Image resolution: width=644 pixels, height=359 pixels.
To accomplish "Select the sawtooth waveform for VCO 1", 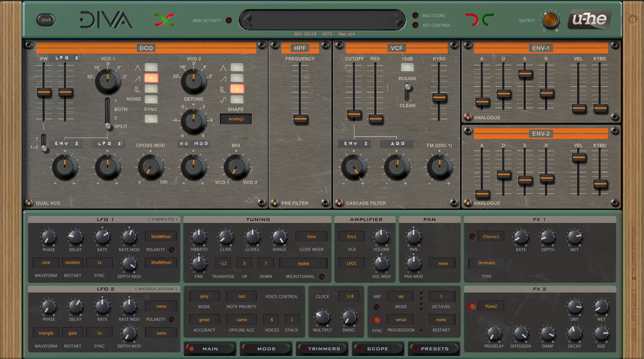I will click(151, 78).
